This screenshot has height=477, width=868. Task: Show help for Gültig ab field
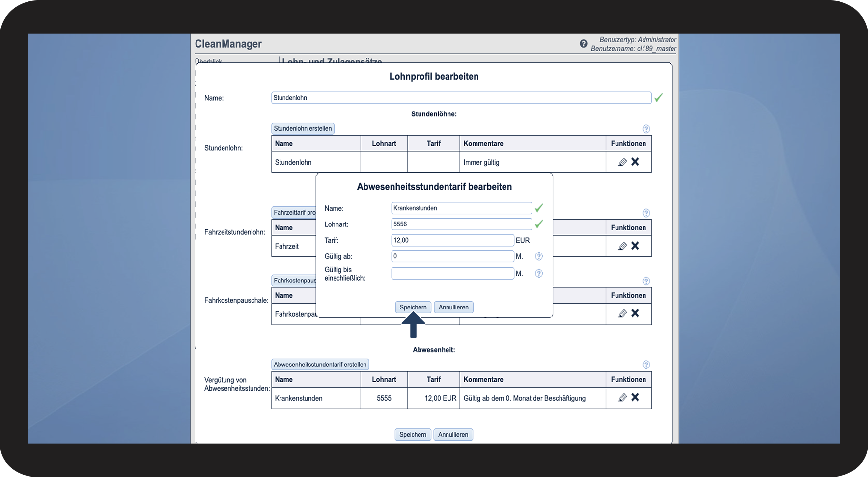(539, 256)
